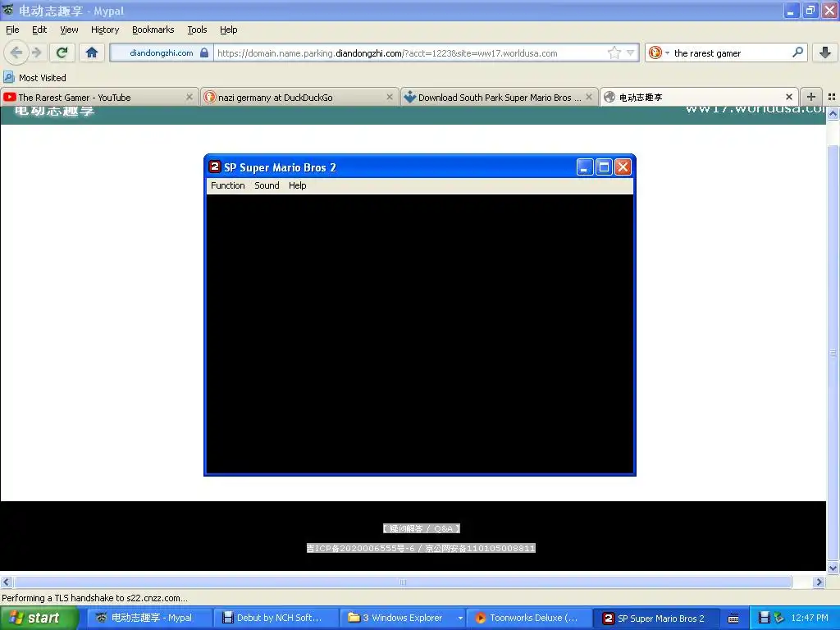Open the browser Help menu
Image resolution: width=840 pixels, height=630 pixels.
[229, 30]
